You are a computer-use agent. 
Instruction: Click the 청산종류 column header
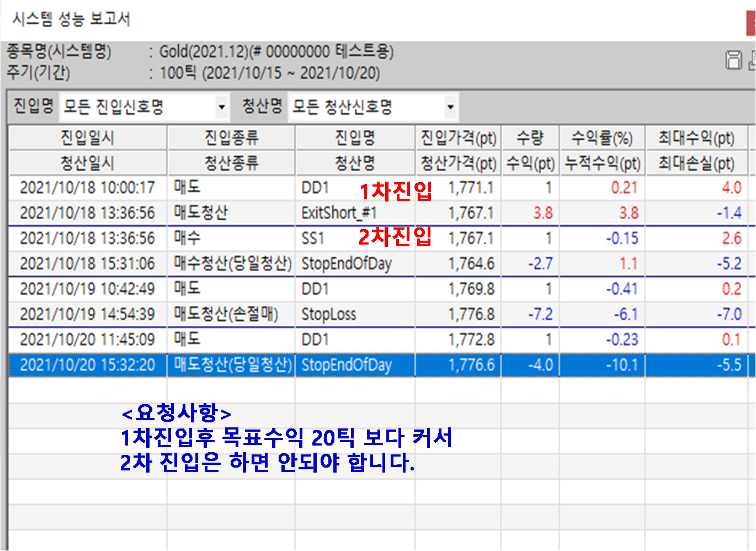[231, 163]
